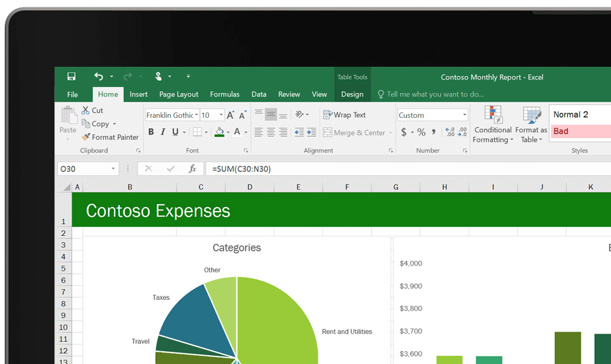Open the File tab
Viewport: 611px width, 364px height.
72,94
